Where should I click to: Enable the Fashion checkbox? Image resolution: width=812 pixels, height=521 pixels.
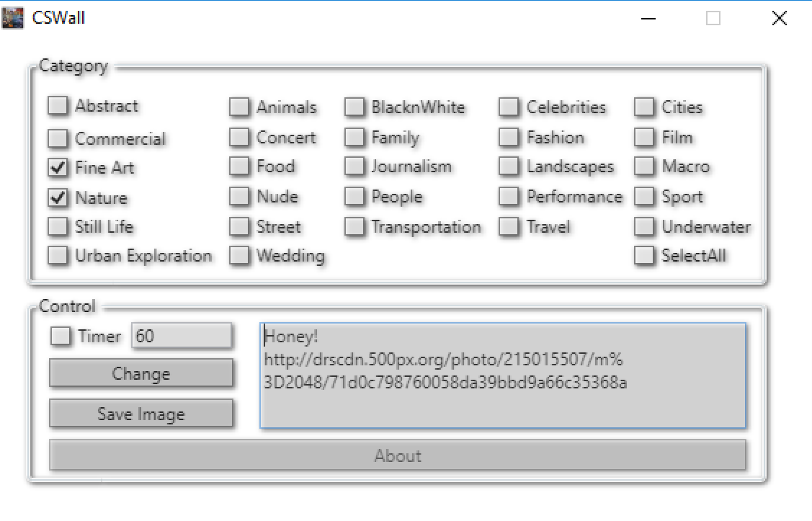[x=509, y=137]
